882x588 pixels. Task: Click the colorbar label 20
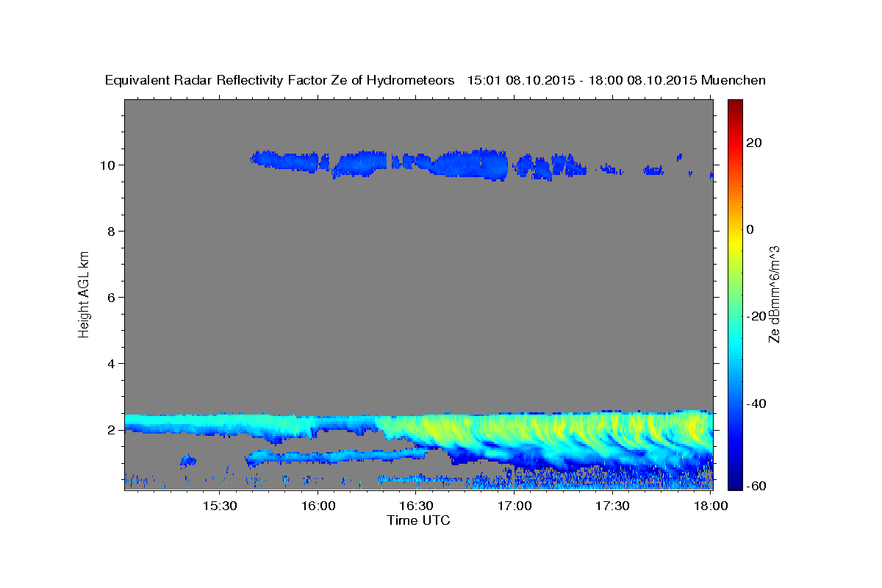tap(755, 143)
